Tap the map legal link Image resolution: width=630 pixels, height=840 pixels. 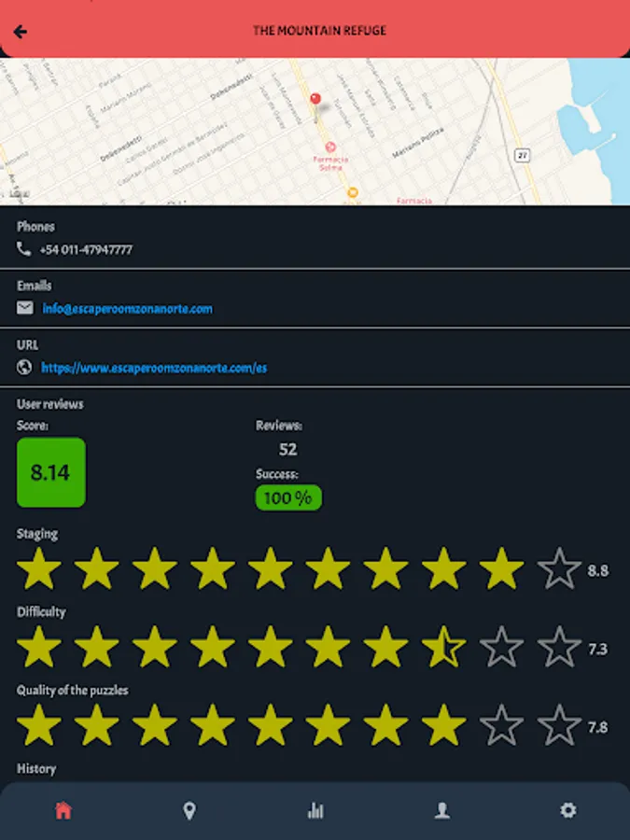click(x=20, y=193)
